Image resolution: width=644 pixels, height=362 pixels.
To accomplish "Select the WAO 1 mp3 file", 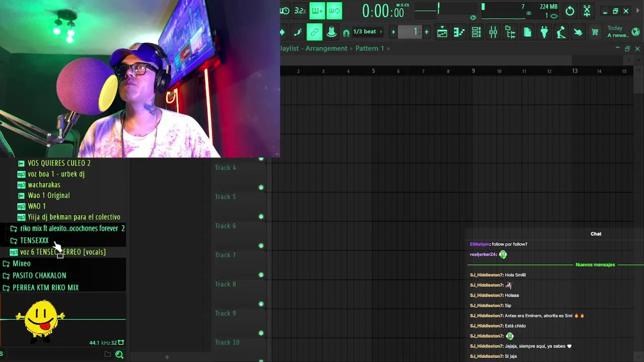I will point(37,206).
